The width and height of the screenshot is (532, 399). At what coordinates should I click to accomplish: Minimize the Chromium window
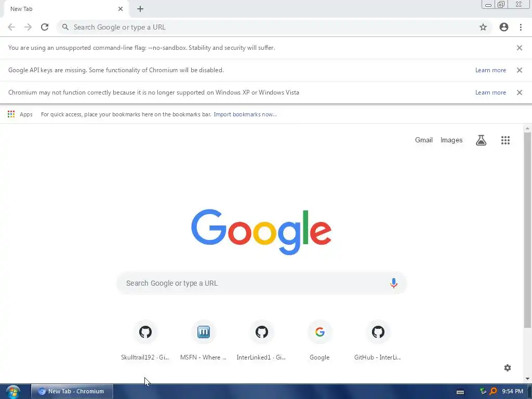tap(488, 4)
